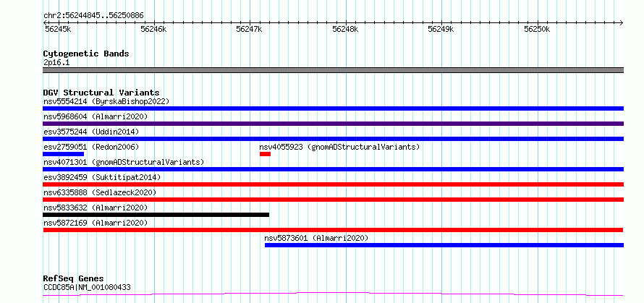Click the 56250k ruler tick label
The width and height of the screenshot is (644, 303).
(537, 29)
